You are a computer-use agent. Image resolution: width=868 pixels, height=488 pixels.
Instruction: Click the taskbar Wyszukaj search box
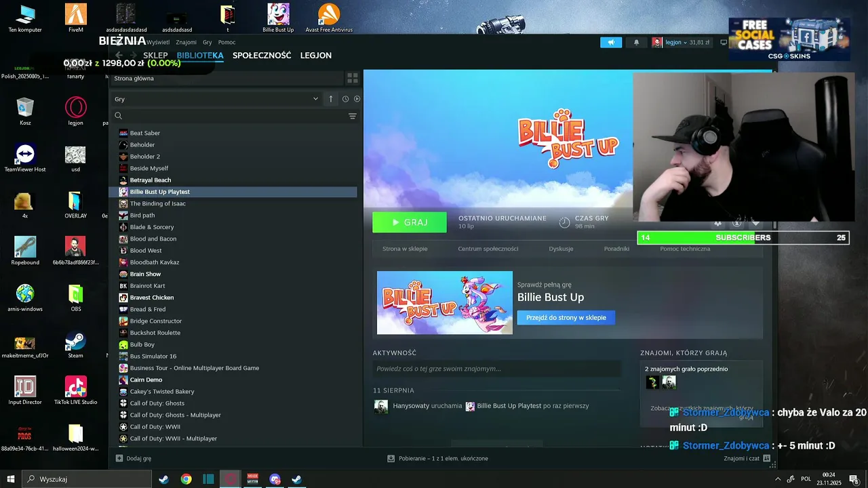coord(87,479)
